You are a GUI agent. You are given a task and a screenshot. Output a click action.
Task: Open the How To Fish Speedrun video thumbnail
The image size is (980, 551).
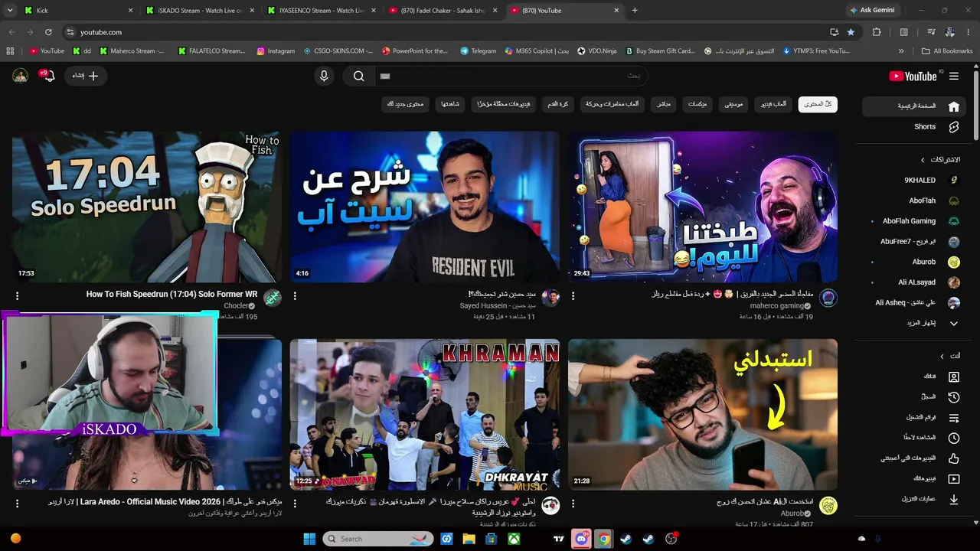147,207
